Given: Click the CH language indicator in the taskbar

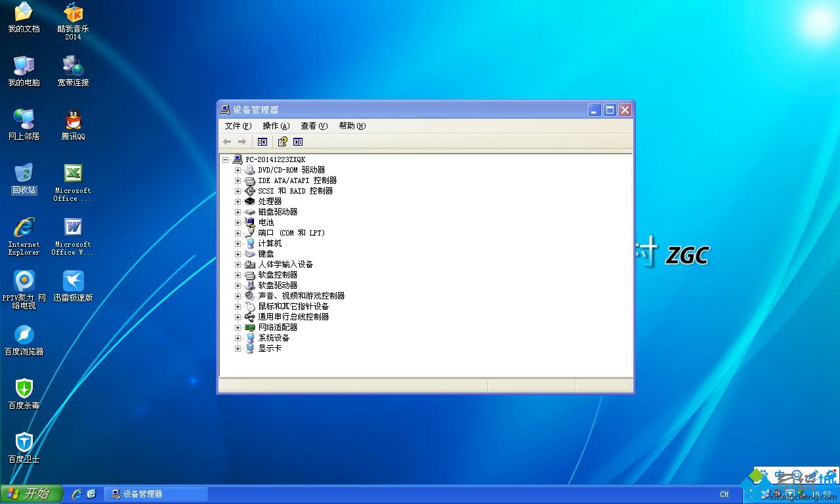Looking at the screenshot, I should 724,494.
